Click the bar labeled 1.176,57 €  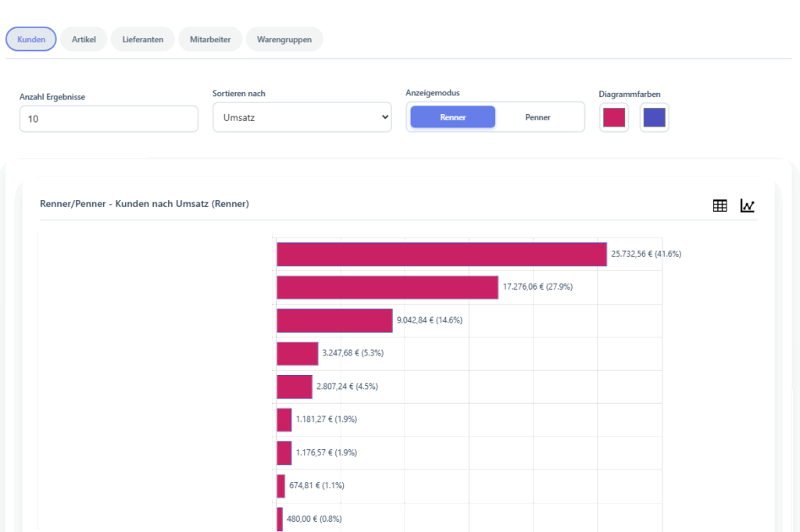point(284,453)
